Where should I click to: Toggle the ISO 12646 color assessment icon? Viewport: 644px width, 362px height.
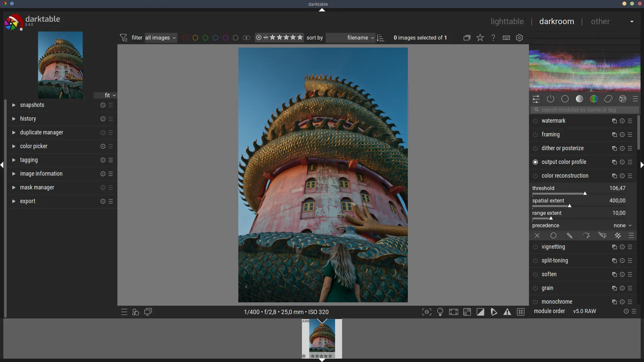click(440, 312)
